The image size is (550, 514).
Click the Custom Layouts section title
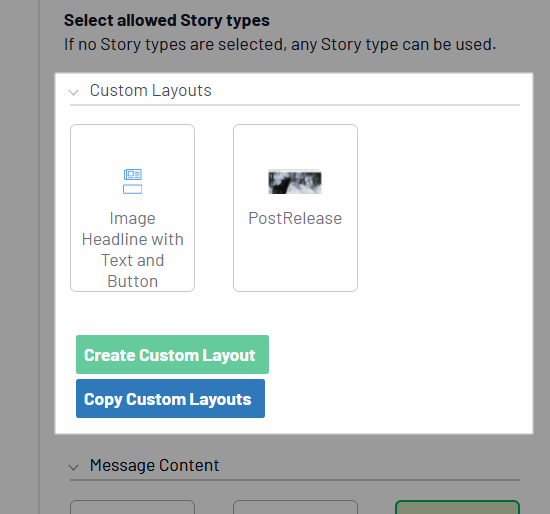[150, 91]
